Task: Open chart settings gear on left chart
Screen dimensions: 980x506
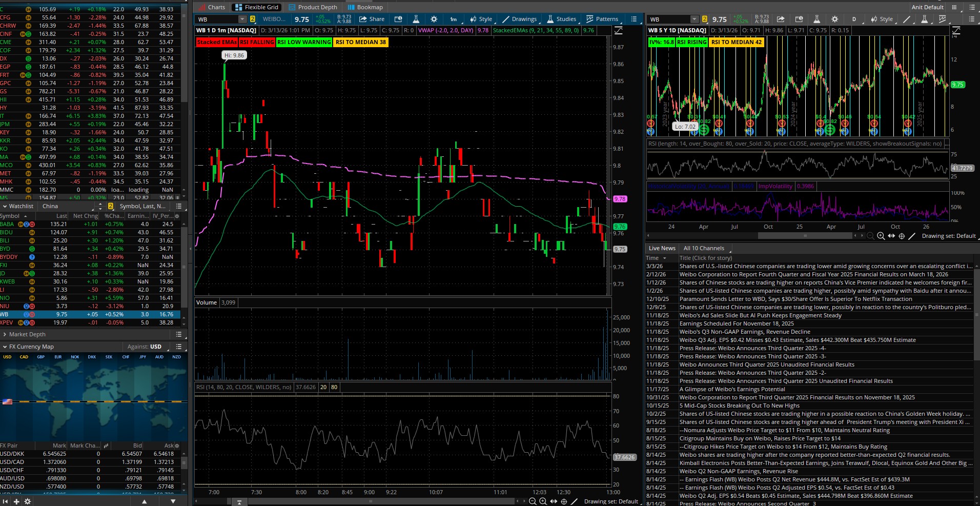Action: point(434,19)
